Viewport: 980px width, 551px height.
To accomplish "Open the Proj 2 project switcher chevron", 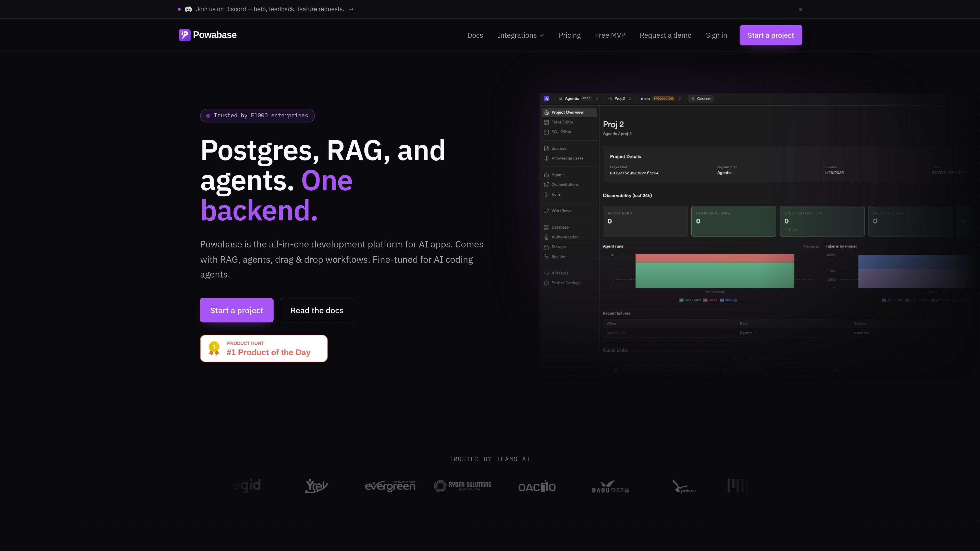I will click(x=630, y=98).
